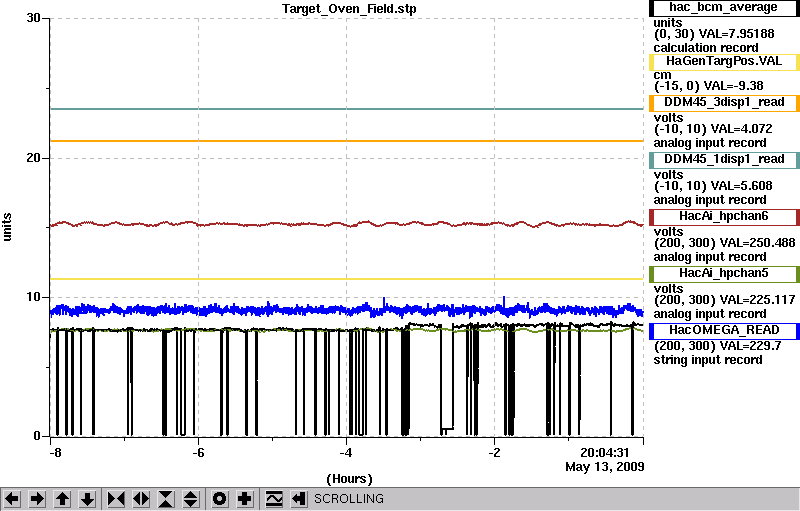Image resolution: width=800 pixels, height=511 pixels.
Task: Click the VAL=229.7 reading
Action: (753, 346)
